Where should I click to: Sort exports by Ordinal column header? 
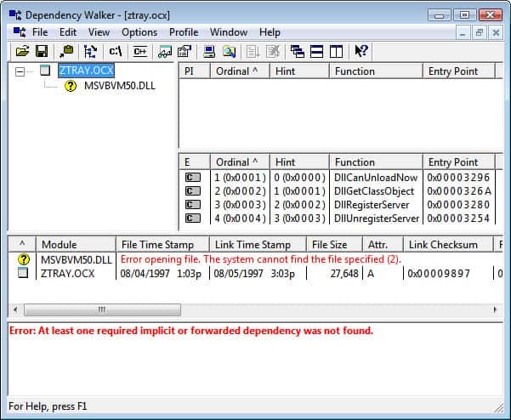(239, 162)
